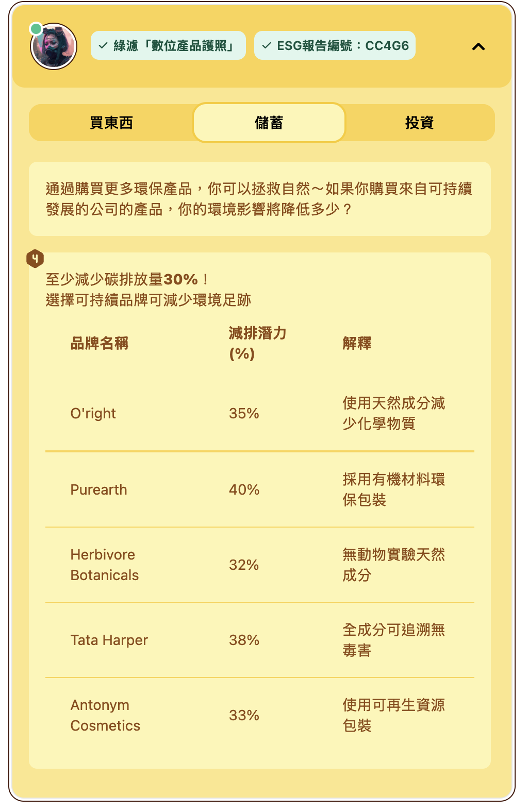Click the 綠濾「數位產品護照」 badge
Viewport: 528px width, 812px height.
[x=168, y=45]
